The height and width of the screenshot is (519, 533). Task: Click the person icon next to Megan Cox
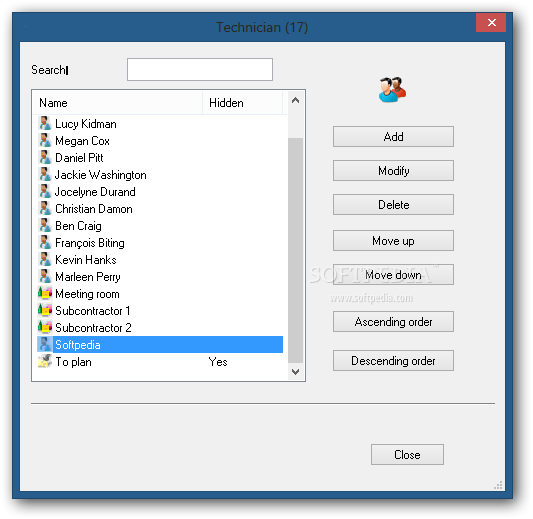click(45, 140)
